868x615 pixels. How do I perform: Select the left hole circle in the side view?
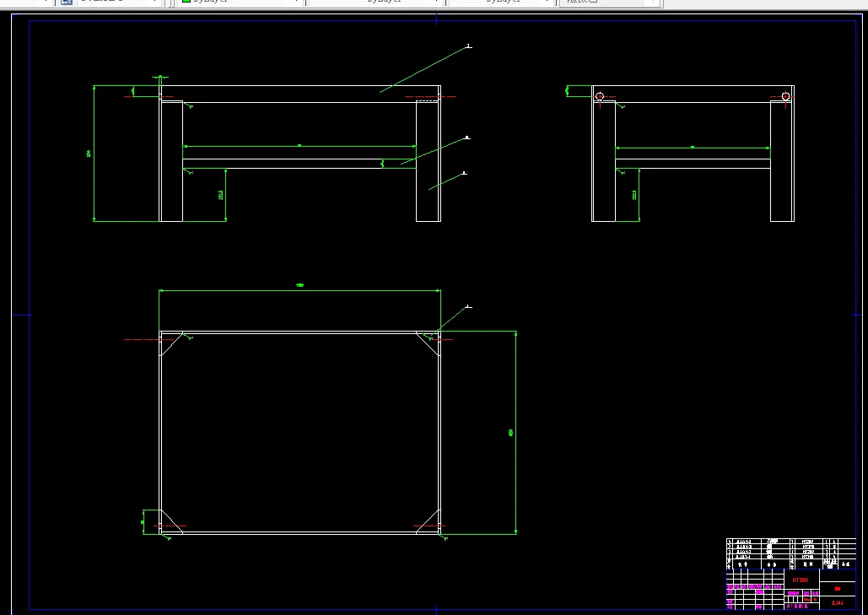600,97
